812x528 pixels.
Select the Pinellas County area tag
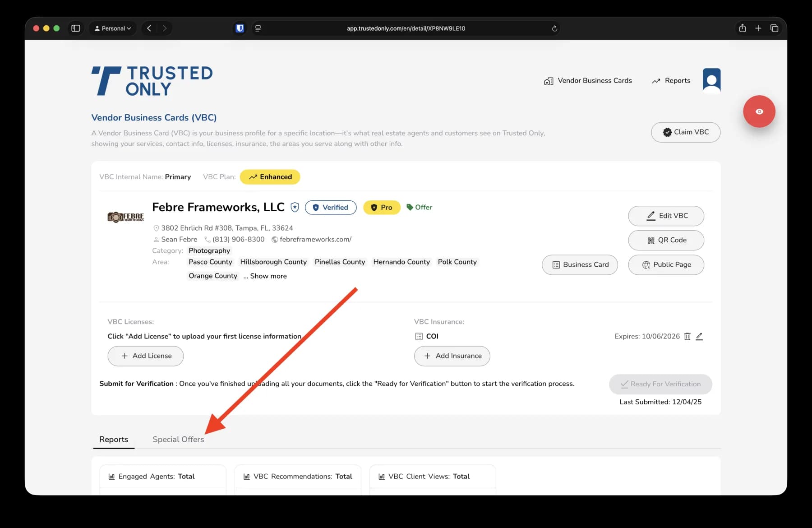340,262
